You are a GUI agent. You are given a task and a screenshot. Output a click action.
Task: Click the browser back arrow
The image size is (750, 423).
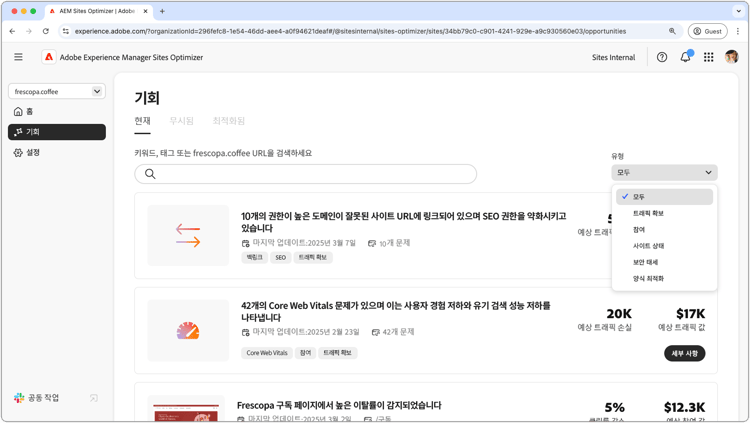[12, 31]
